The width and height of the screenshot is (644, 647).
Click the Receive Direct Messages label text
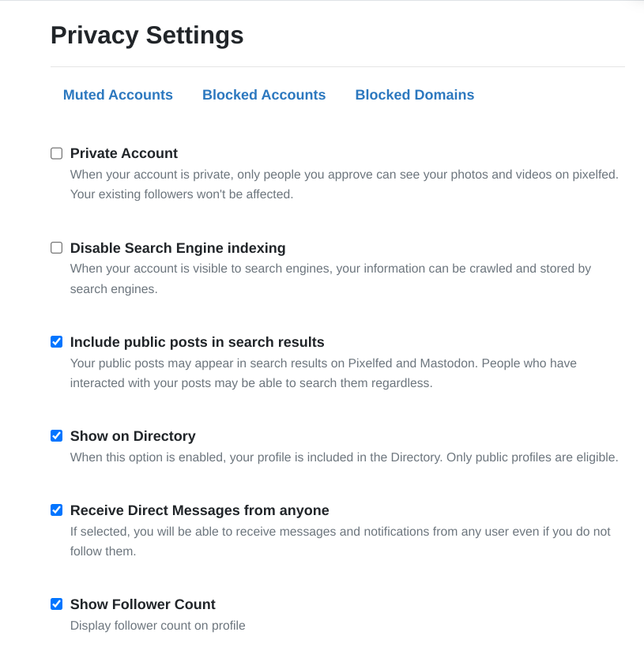[199, 510]
